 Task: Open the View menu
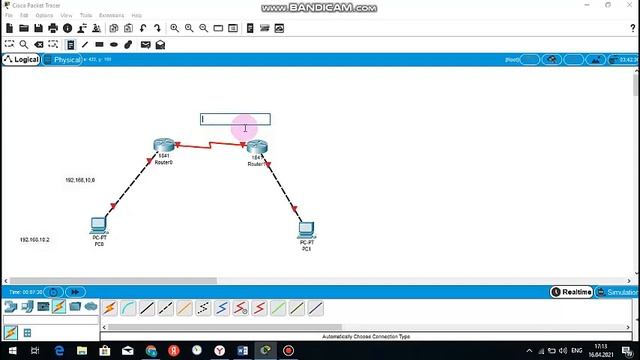66,15
